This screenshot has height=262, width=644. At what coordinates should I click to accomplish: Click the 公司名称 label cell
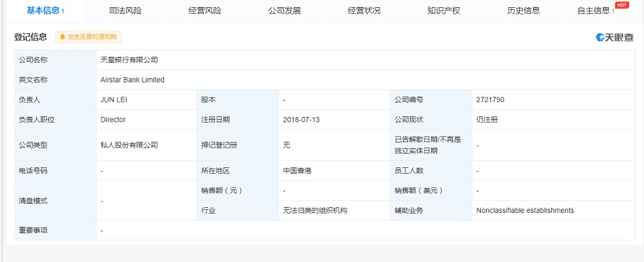(56, 60)
